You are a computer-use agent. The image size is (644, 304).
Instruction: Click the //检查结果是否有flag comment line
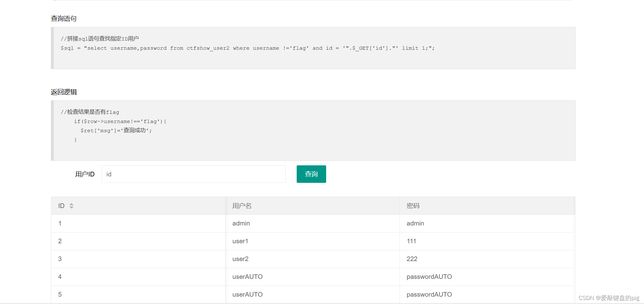pos(90,112)
